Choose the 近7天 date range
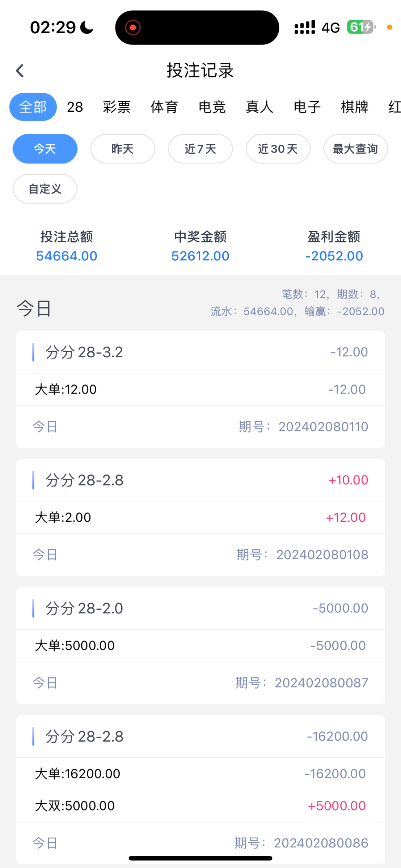 coord(200,149)
